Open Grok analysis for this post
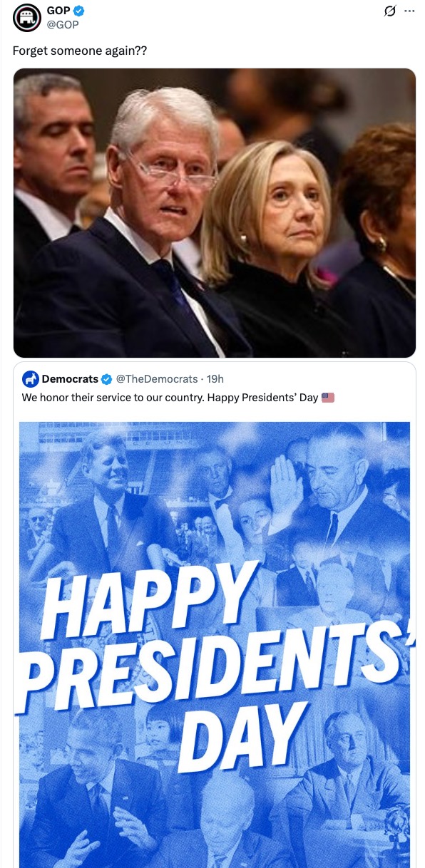425x868 pixels. pos(389,12)
